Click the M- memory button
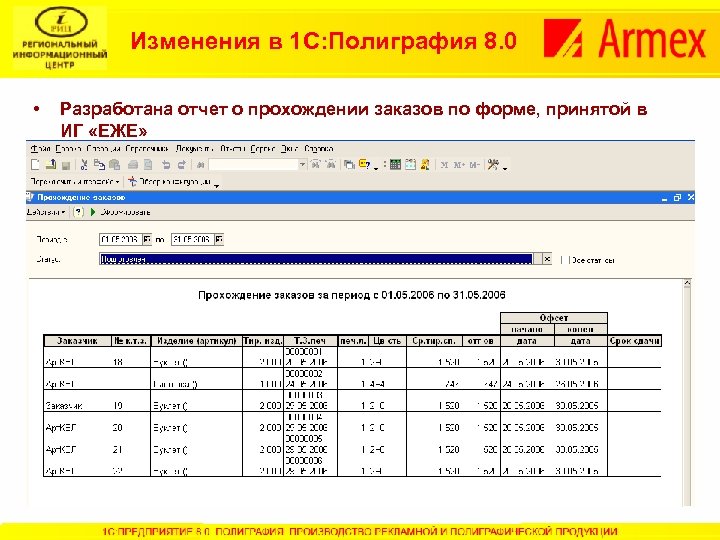Screen dimensions: 720x540 (474, 165)
